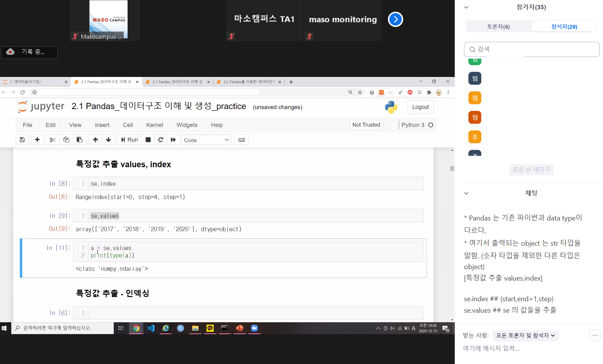603x364 pixels.
Task: Restart kernel and run all cells
Action: (173, 140)
